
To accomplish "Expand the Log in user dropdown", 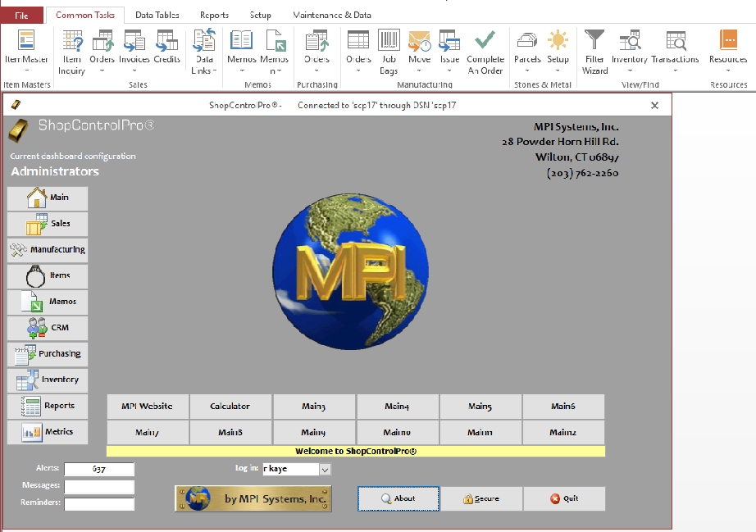I will pyautogui.click(x=325, y=470).
